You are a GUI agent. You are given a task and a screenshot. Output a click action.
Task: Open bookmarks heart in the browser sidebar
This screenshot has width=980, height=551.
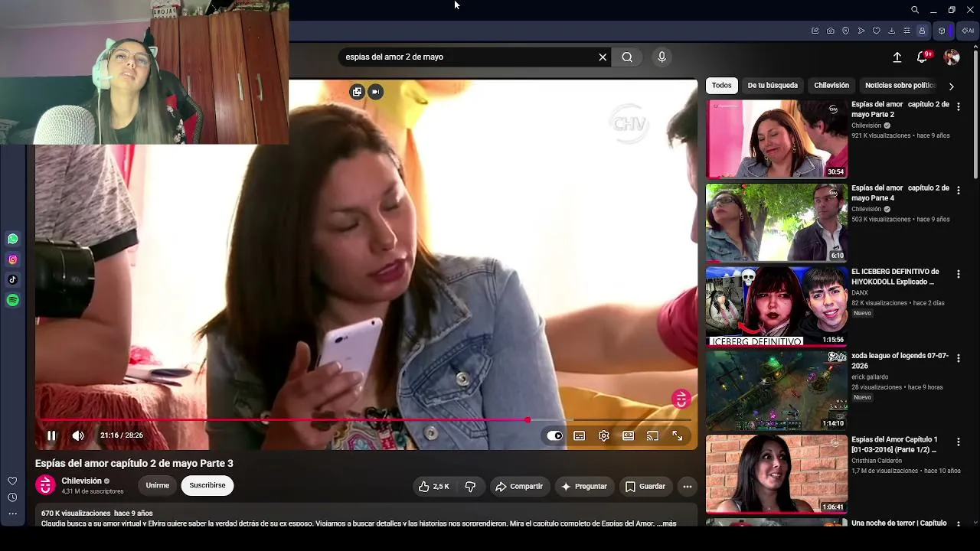click(12, 481)
